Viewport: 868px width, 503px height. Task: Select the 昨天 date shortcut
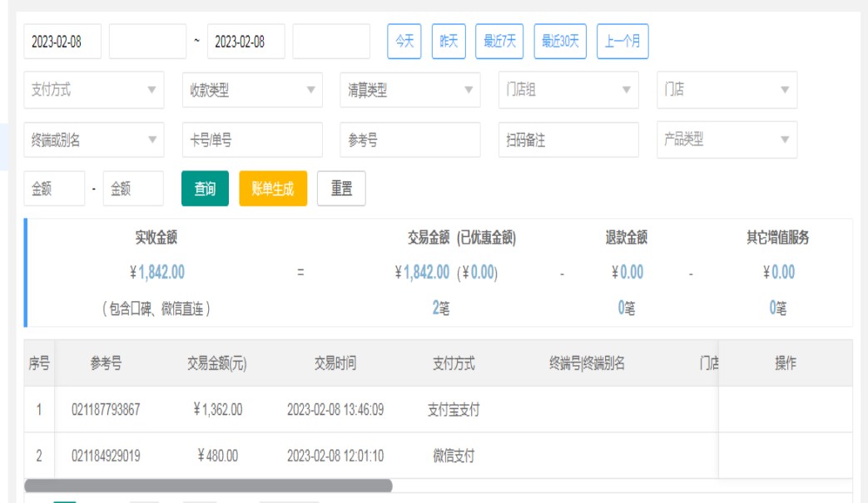click(449, 42)
